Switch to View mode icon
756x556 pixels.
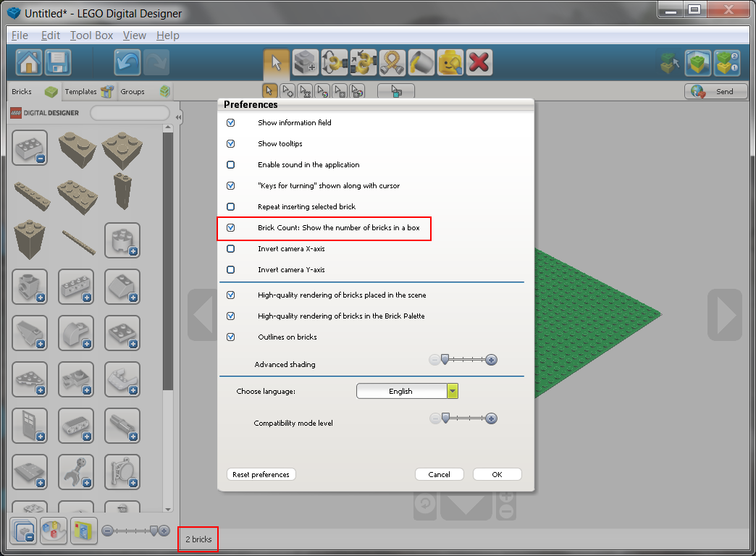click(x=698, y=63)
